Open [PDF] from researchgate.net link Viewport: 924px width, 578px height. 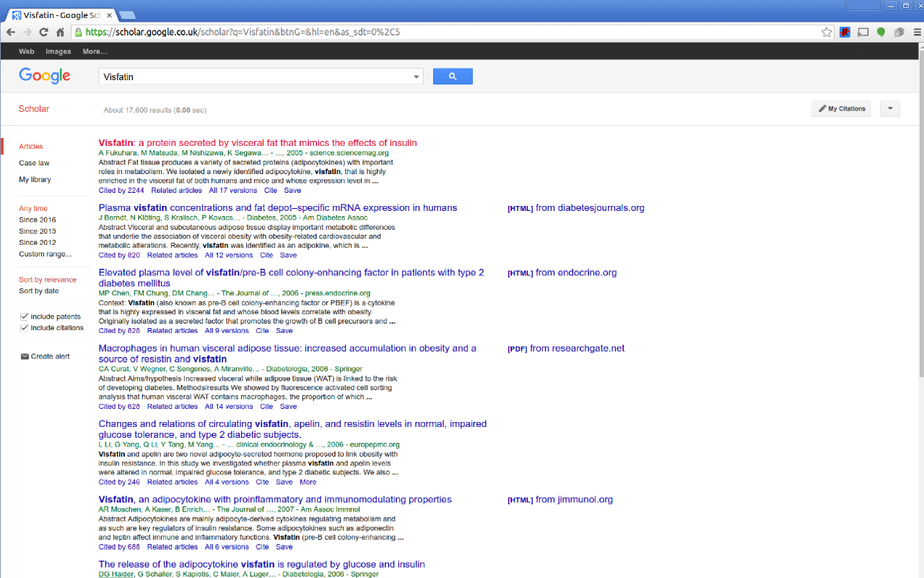coord(566,348)
